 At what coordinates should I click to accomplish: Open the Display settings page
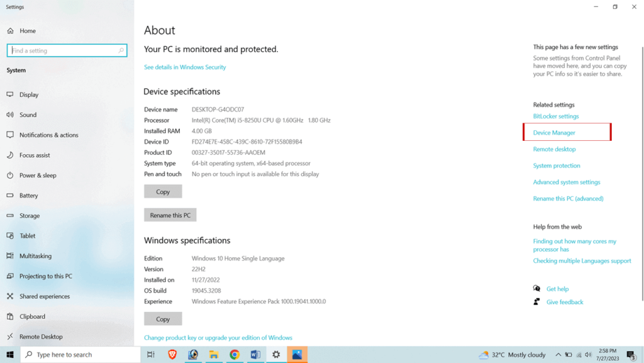[x=28, y=95]
